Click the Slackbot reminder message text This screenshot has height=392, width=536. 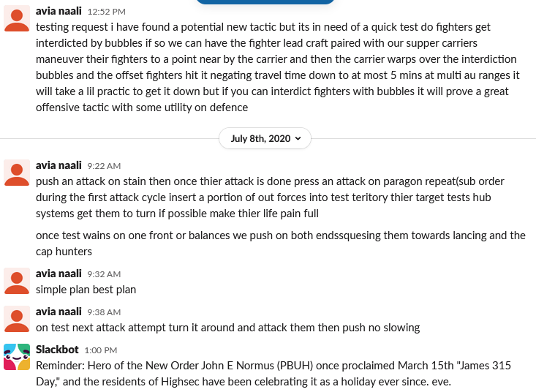click(x=273, y=374)
